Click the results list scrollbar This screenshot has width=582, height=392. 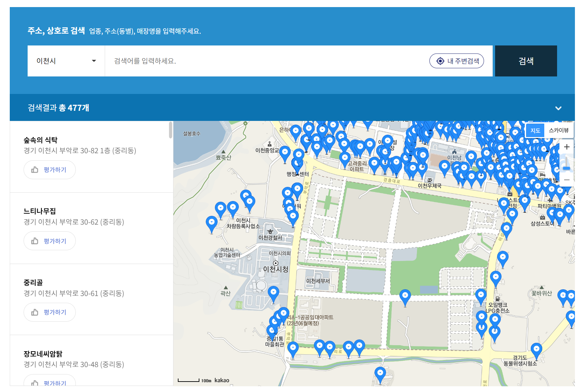point(170,130)
